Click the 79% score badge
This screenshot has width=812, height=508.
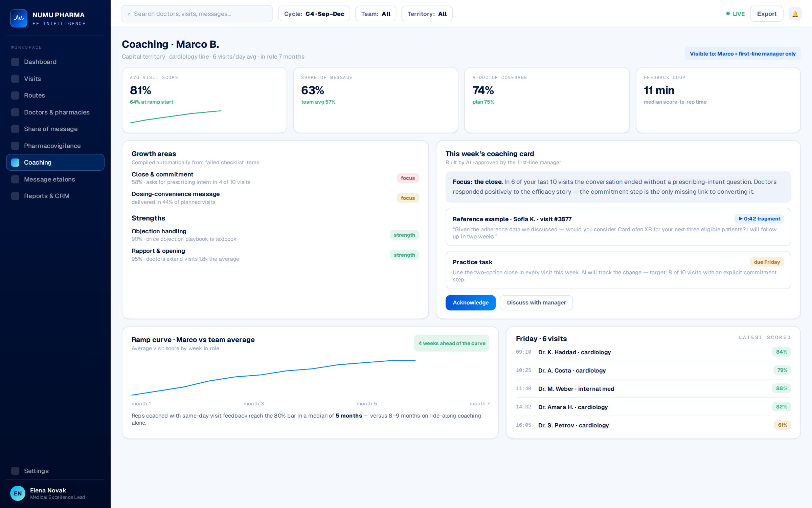click(x=782, y=370)
